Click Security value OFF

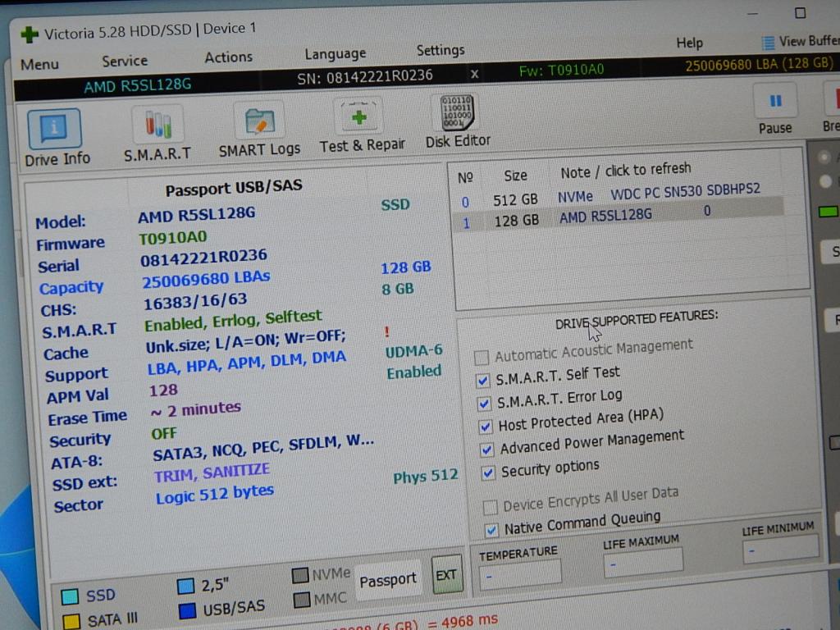pos(164,433)
